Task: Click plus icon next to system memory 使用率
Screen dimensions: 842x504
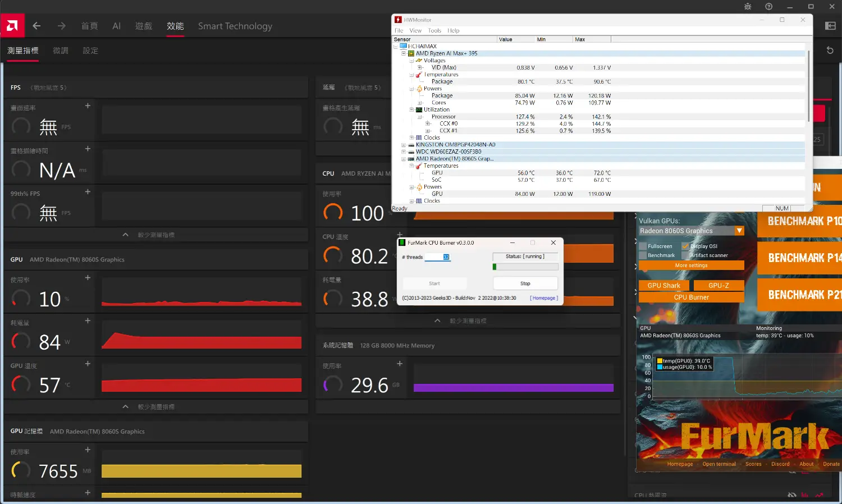Action: pyautogui.click(x=400, y=364)
